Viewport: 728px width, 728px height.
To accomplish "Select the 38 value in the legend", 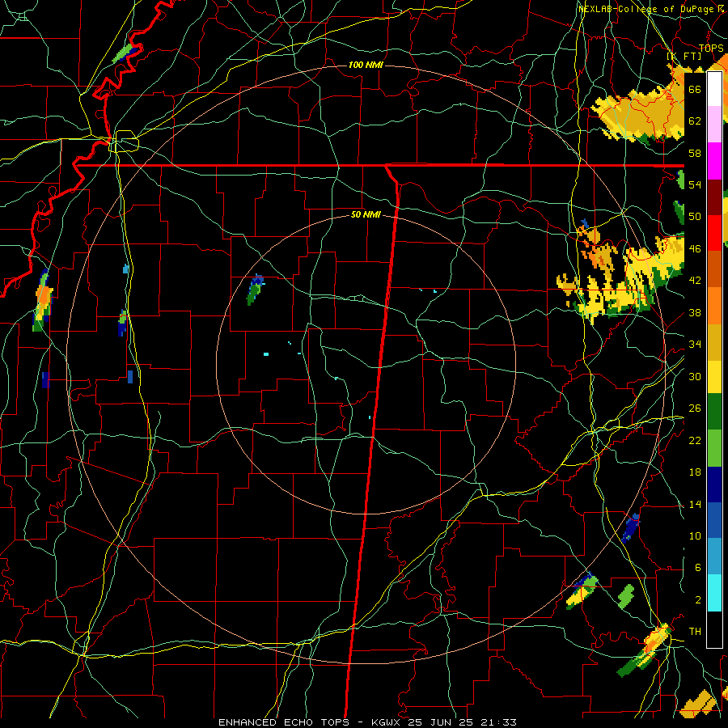I will (x=695, y=313).
